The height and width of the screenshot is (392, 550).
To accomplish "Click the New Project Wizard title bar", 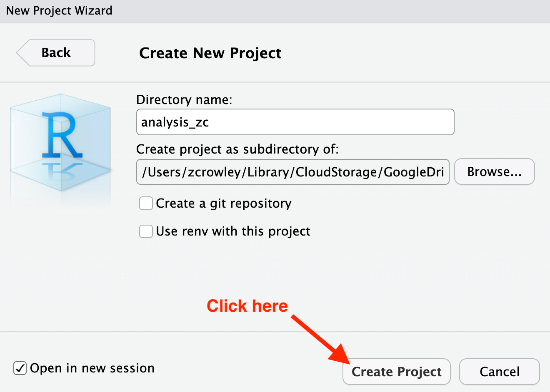I will [x=58, y=10].
